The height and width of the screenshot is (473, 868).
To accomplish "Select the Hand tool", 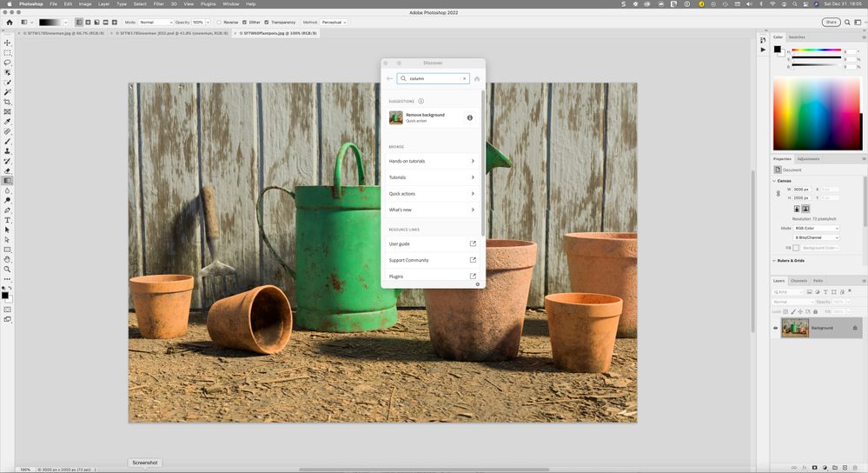I will [8, 259].
